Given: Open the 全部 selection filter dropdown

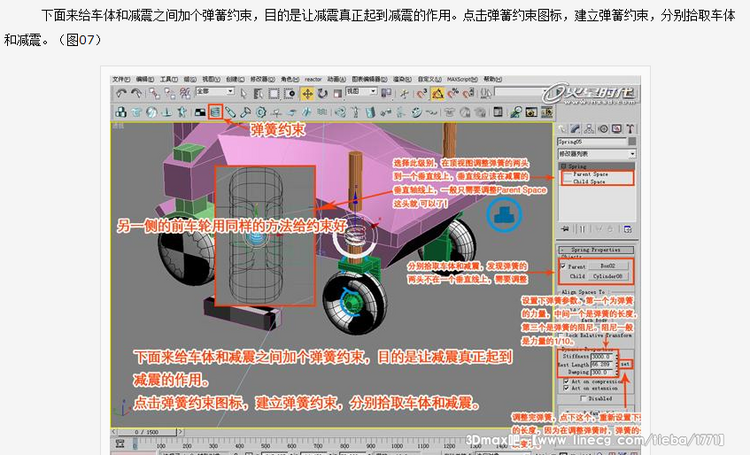Looking at the screenshot, I should point(215,91).
